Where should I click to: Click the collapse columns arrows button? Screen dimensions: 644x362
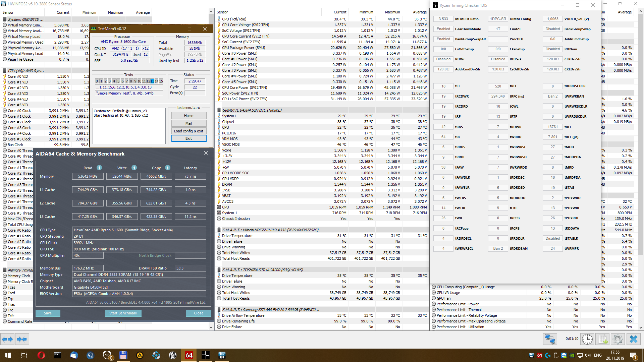[x=22, y=339]
